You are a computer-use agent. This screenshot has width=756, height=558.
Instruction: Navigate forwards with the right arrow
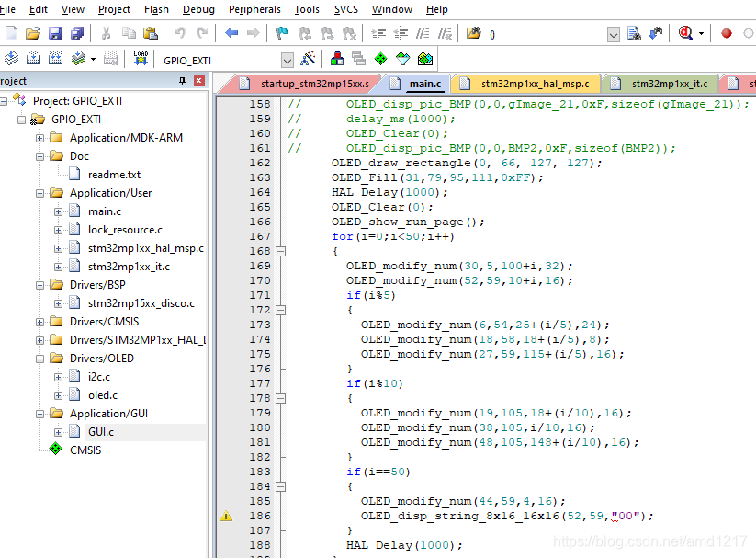pos(254,33)
